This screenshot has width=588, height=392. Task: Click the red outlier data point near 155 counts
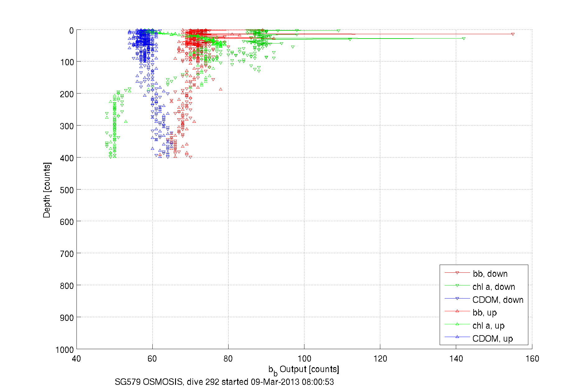(513, 34)
